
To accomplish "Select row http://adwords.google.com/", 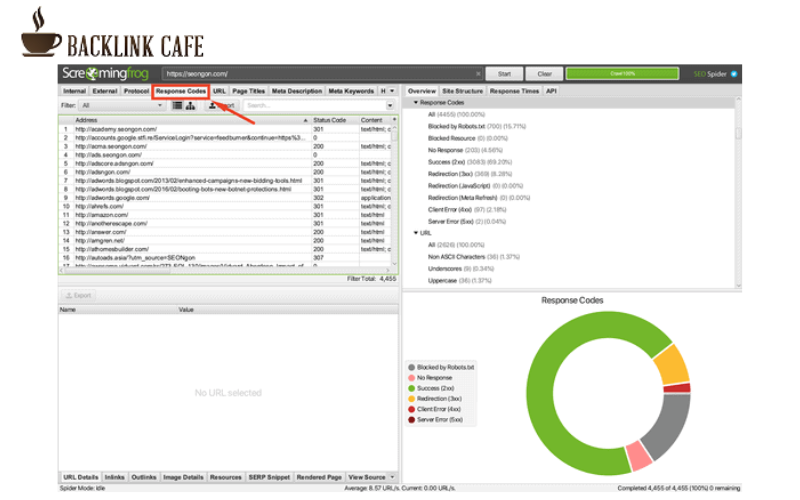I will [x=224, y=198].
